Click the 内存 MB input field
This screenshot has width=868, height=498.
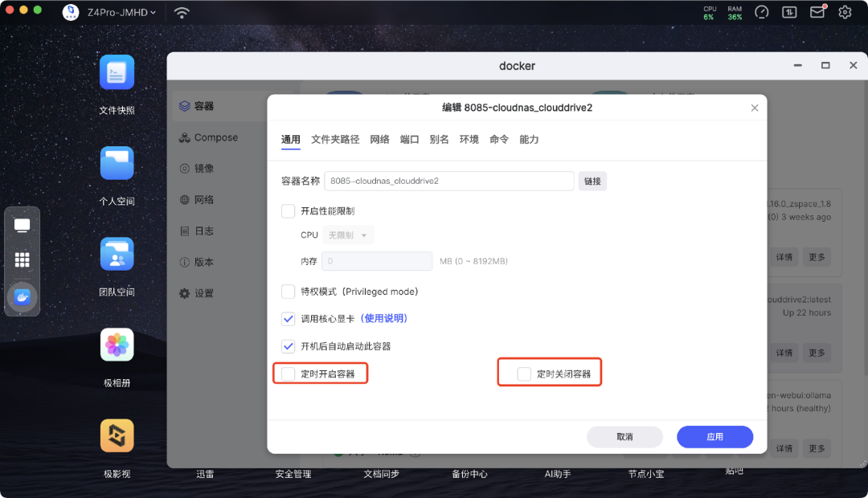click(x=377, y=261)
